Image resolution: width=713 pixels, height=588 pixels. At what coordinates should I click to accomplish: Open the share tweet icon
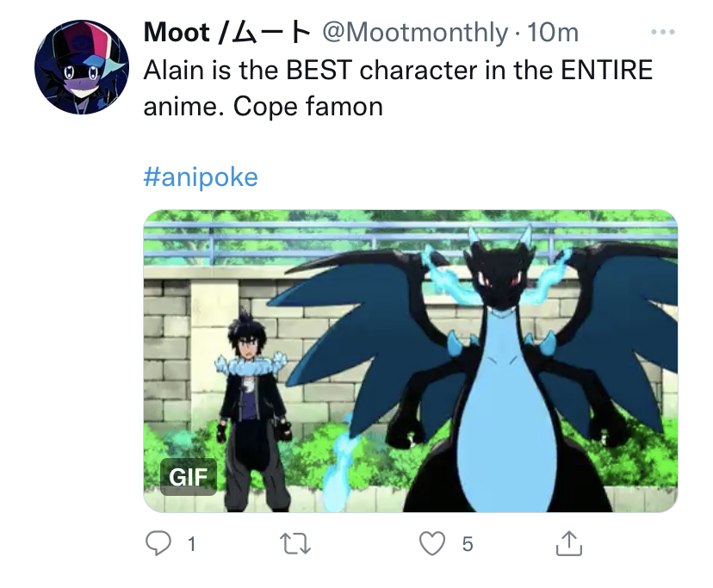pyautogui.click(x=569, y=543)
